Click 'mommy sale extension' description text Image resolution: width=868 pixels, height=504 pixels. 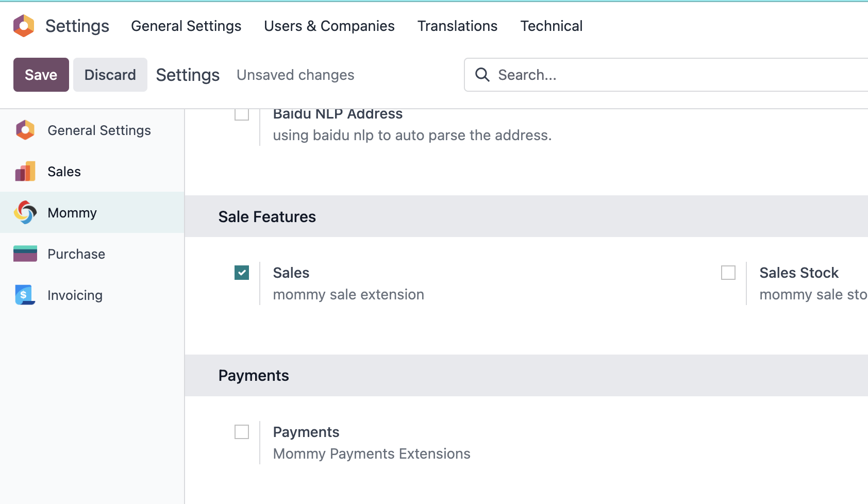348,294
